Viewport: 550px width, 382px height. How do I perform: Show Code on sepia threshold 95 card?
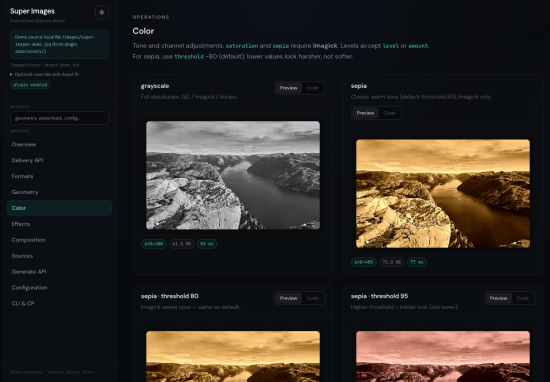[523, 298]
